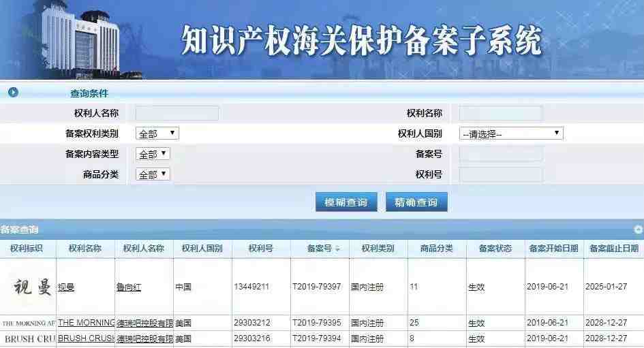Open the 鲁向红 rights holder link
Image resolution: width=644 pixels, height=348 pixels.
pyautogui.click(x=129, y=287)
